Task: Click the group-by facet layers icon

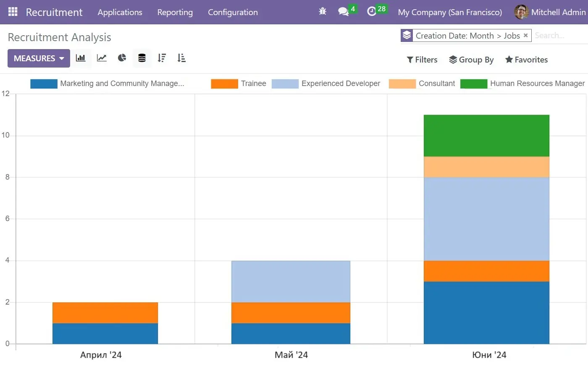Action: (x=407, y=36)
